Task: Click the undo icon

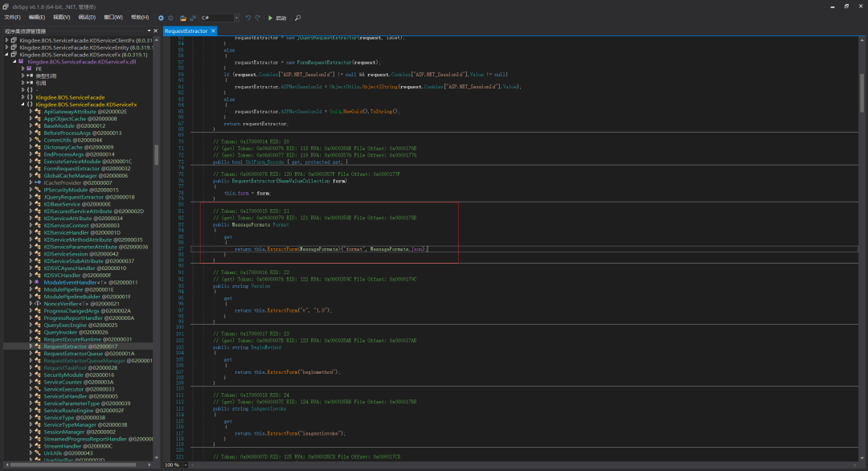Action: (x=248, y=18)
